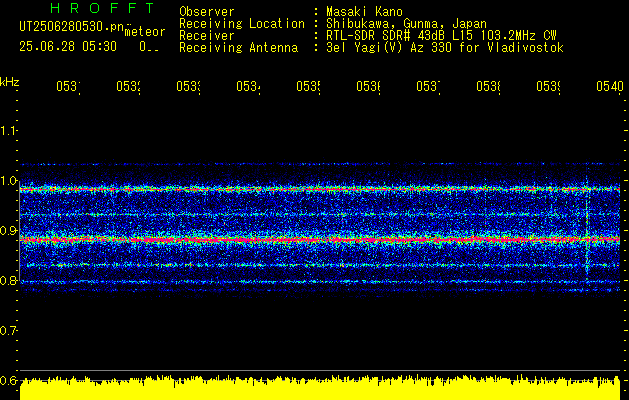Click the Receiving Location label

242,24
